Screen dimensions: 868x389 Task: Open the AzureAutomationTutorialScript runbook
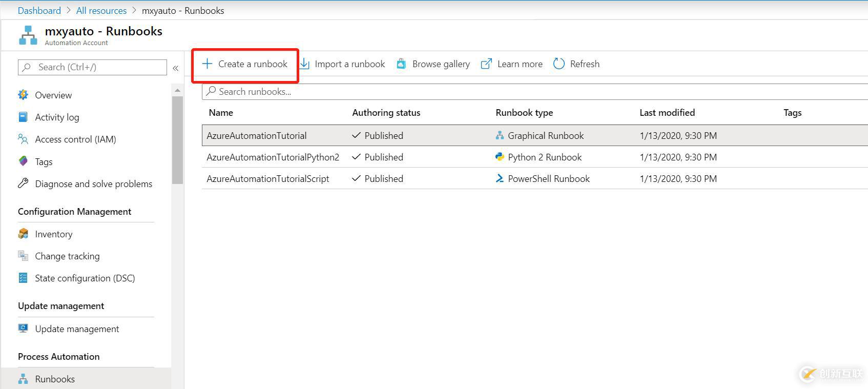268,178
